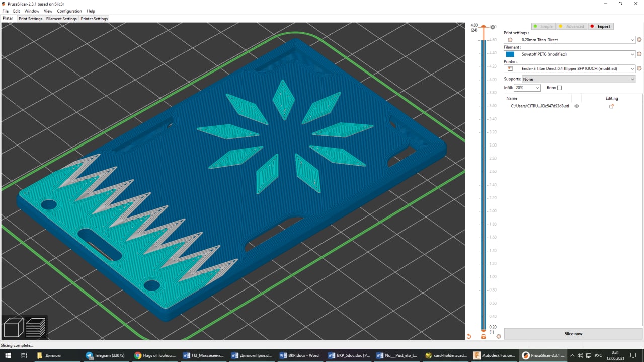Select Advanced mode
The width and height of the screenshot is (644, 362).
coord(571,26)
